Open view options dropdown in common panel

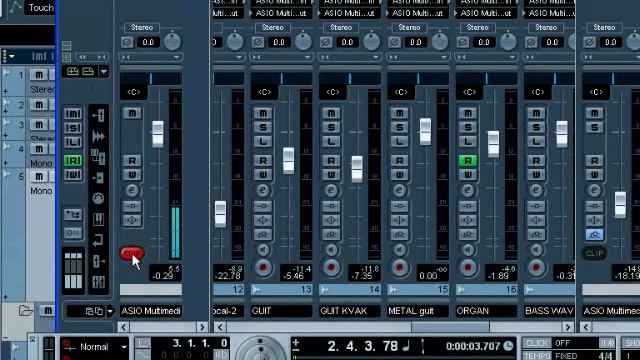coord(104,72)
